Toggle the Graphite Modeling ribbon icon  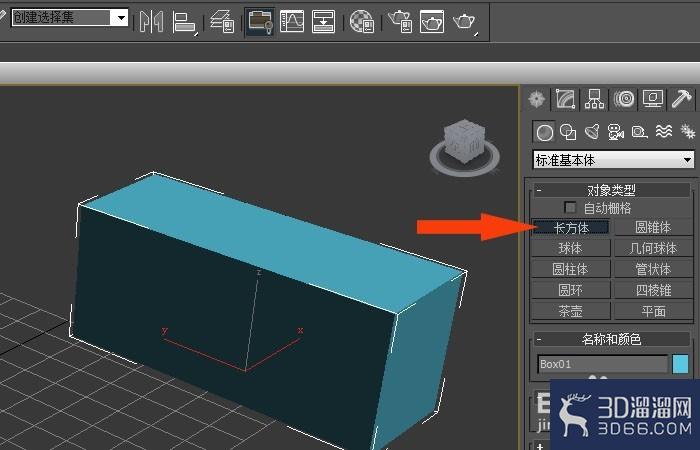coord(260,21)
